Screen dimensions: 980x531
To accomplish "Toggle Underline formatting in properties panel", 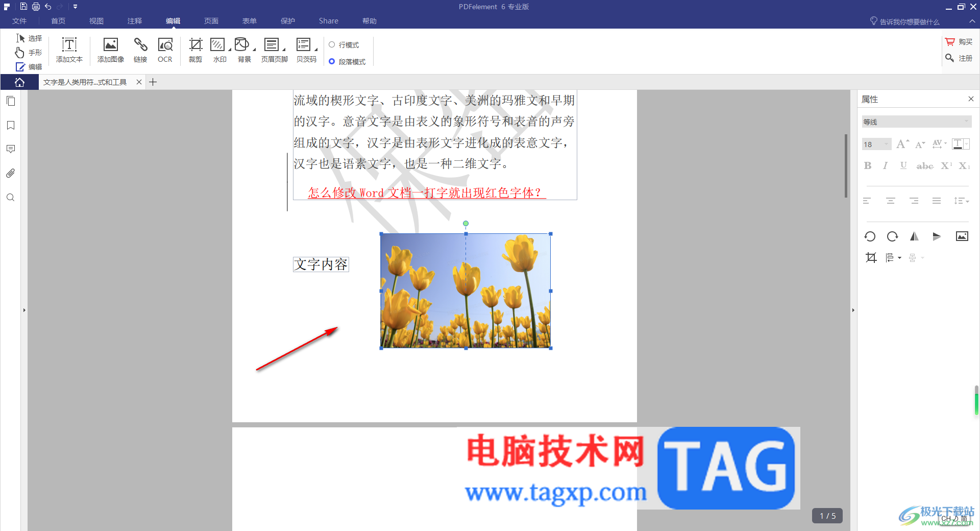I will pyautogui.click(x=903, y=165).
